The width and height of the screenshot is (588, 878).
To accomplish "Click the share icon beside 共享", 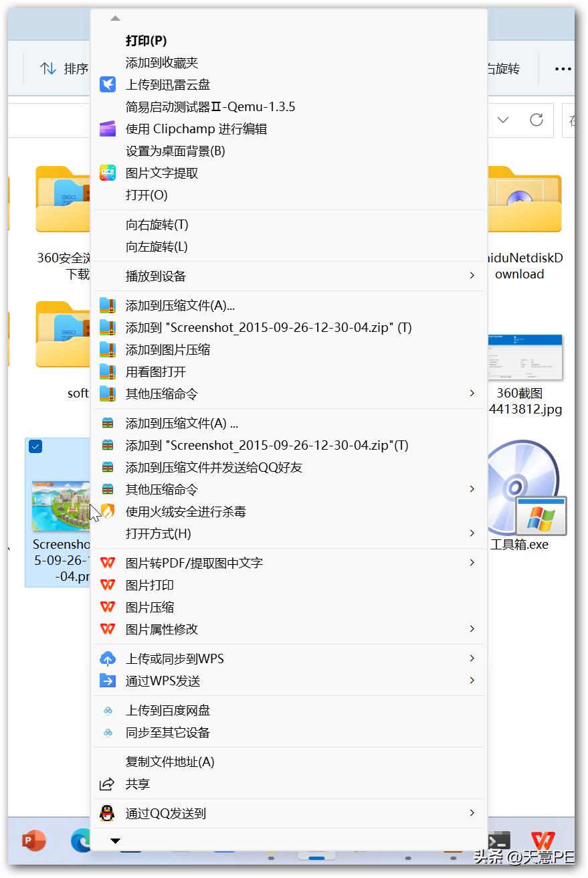I will pos(108,784).
